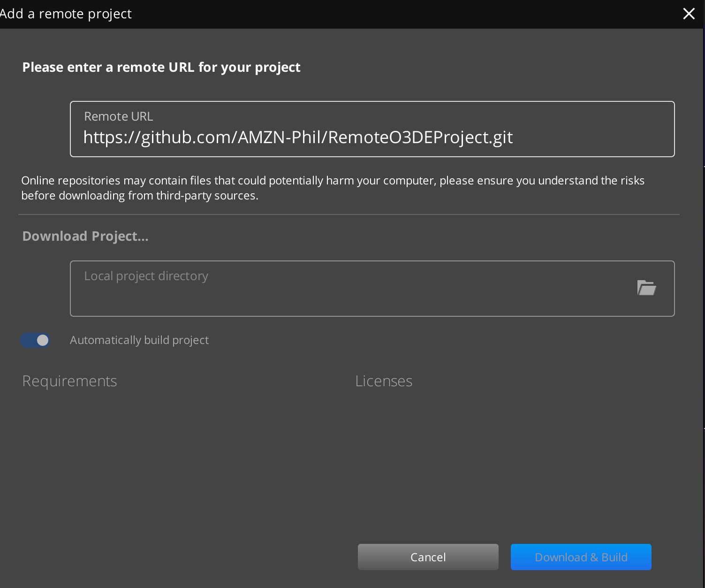The image size is (705, 588).
Task: Disable the Automatically build project toggle
Action: click(x=35, y=340)
